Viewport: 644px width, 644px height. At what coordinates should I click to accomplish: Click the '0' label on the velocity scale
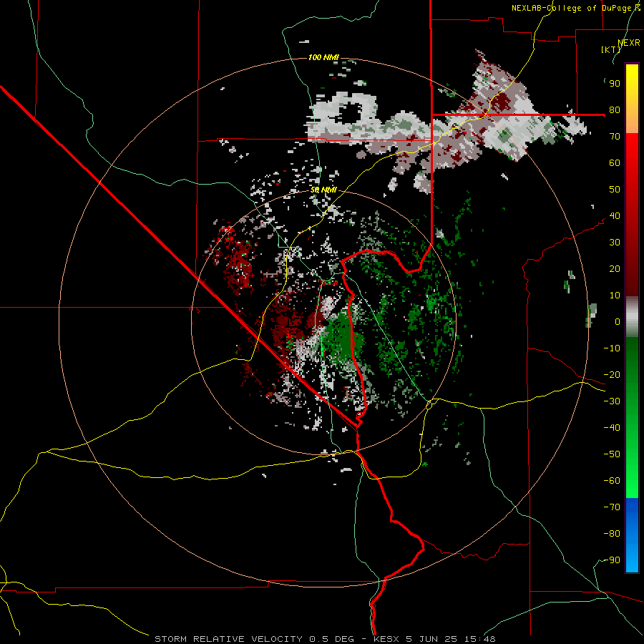[618, 321]
